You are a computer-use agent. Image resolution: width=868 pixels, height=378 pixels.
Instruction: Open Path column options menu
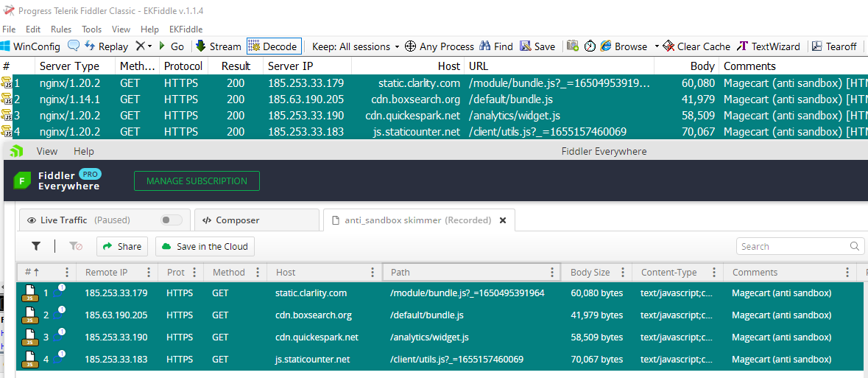pyautogui.click(x=552, y=272)
